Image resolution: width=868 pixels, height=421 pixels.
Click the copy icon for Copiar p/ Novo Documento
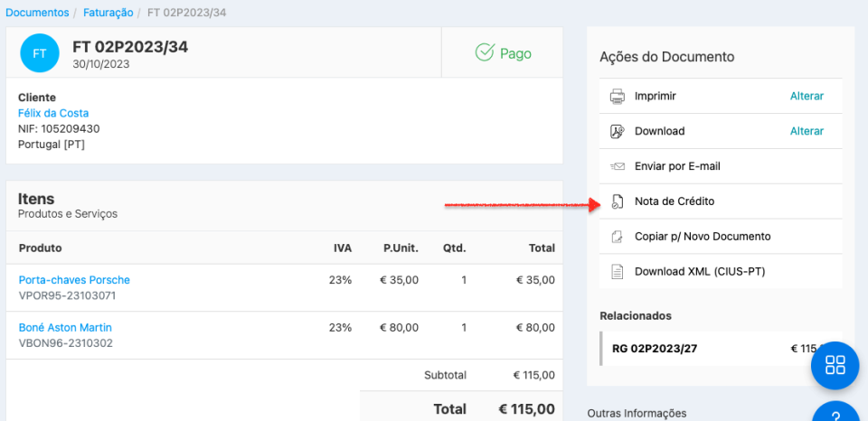tap(618, 237)
